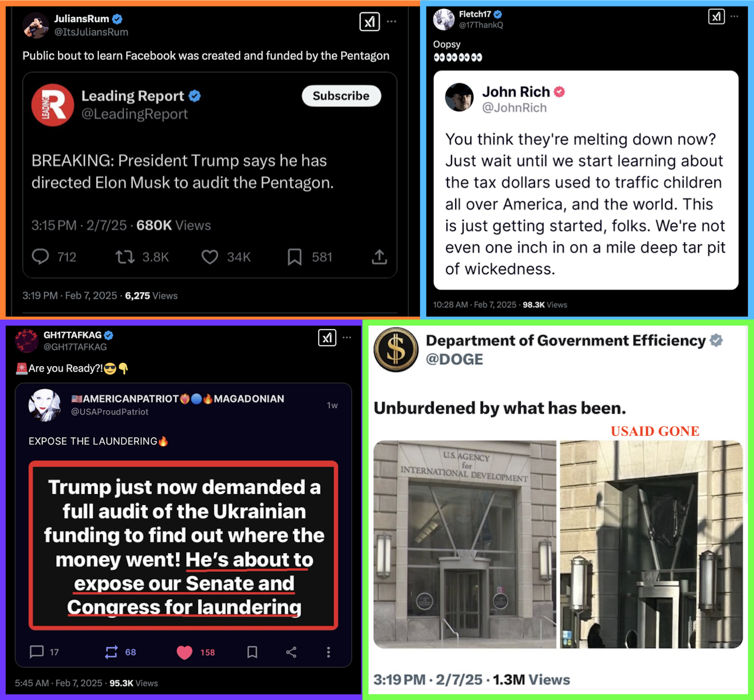Open the @JohnRich profile handle

[x=514, y=108]
